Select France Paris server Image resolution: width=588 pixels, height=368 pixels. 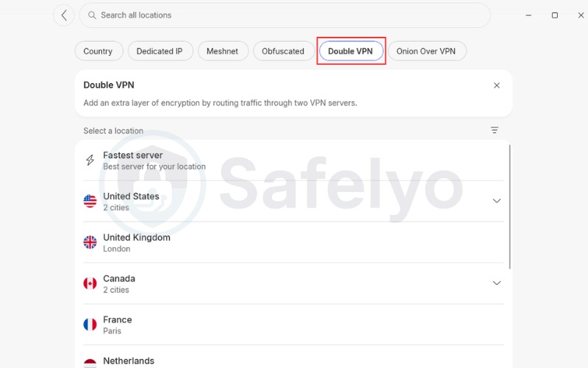[293, 325]
